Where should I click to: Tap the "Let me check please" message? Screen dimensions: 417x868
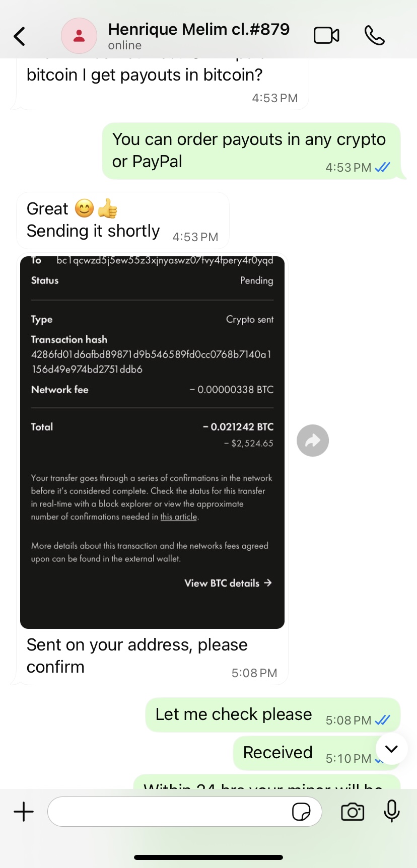[x=234, y=714]
